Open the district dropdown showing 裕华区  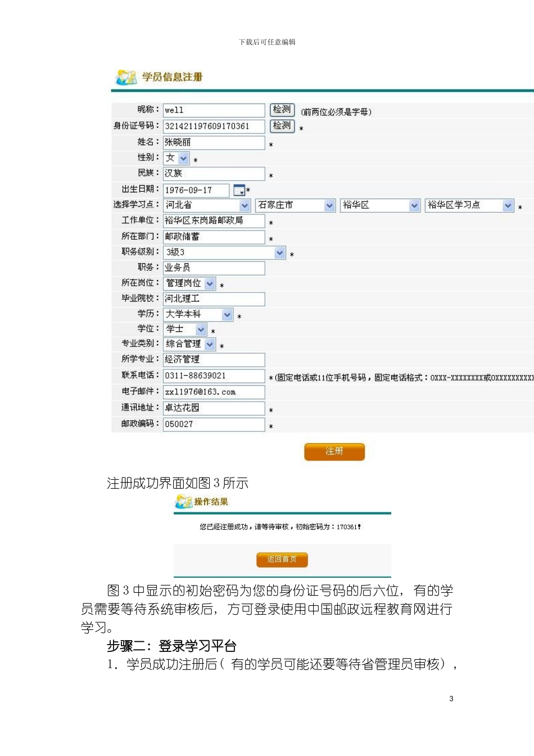(381, 205)
